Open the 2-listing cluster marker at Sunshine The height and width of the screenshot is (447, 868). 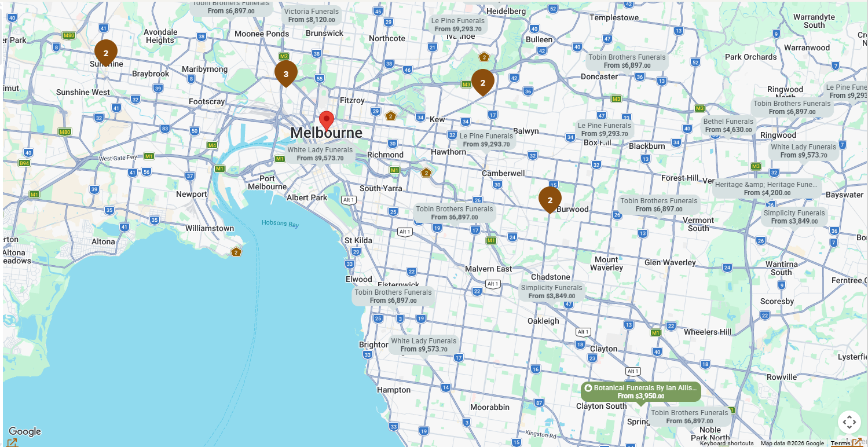pyautogui.click(x=106, y=53)
